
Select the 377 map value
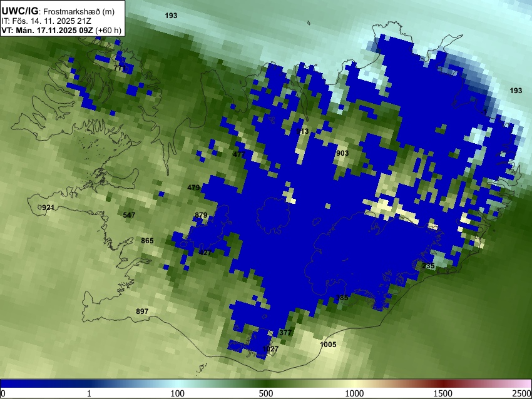point(285,333)
